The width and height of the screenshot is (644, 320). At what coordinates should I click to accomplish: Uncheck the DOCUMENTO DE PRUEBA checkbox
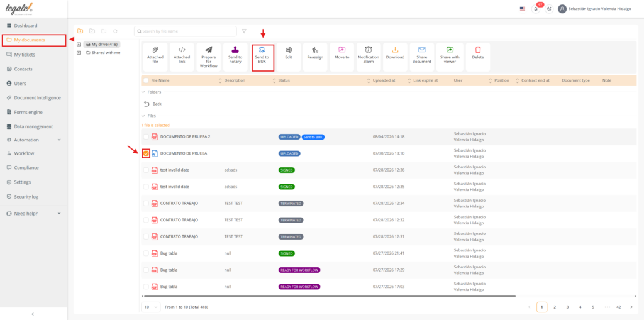tap(146, 153)
